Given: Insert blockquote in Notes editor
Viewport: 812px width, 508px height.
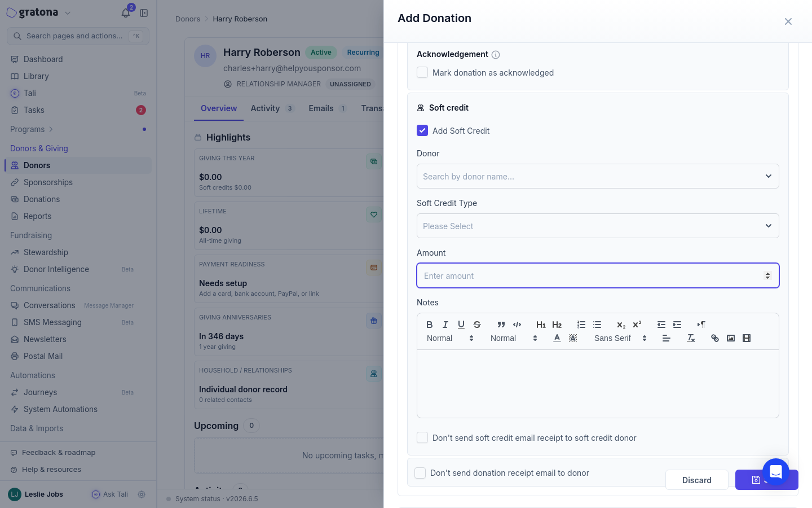Looking at the screenshot, I should click(x=501, y=325).
